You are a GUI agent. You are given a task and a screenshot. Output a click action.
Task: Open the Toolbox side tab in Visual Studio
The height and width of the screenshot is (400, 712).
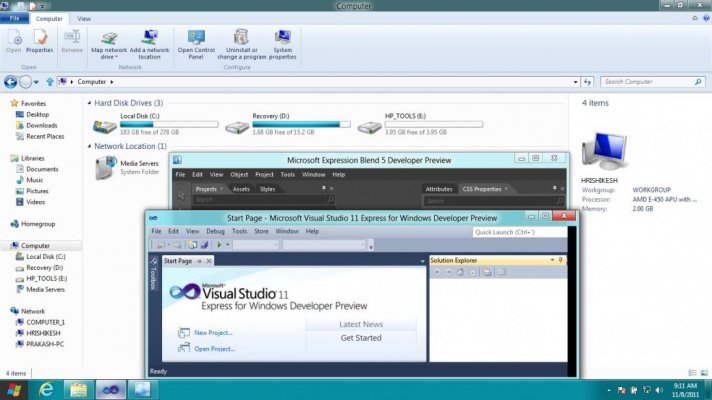point(153,273)
